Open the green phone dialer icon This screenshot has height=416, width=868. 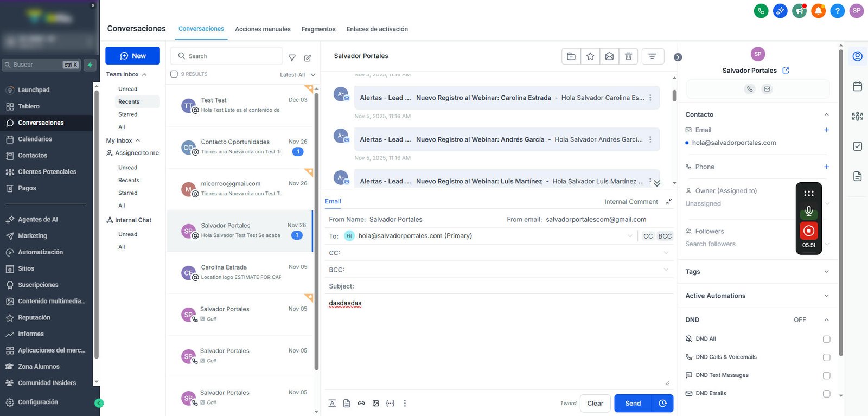761,10
